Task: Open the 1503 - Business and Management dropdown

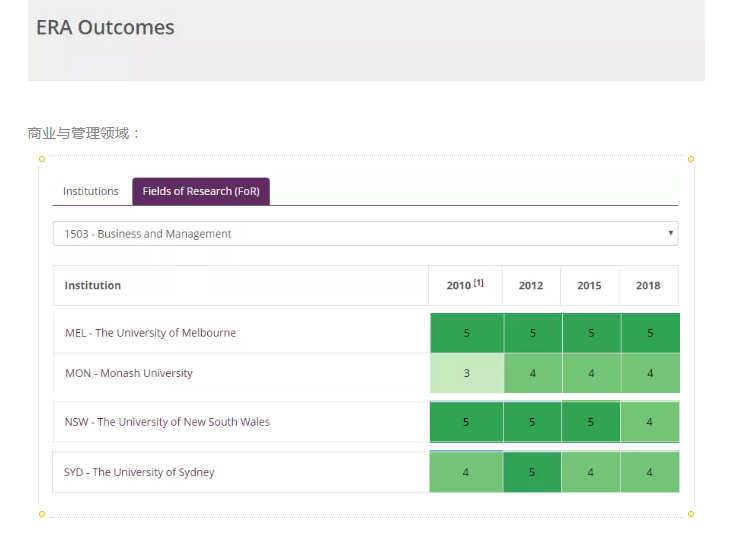Action: [x=366, y=234]
